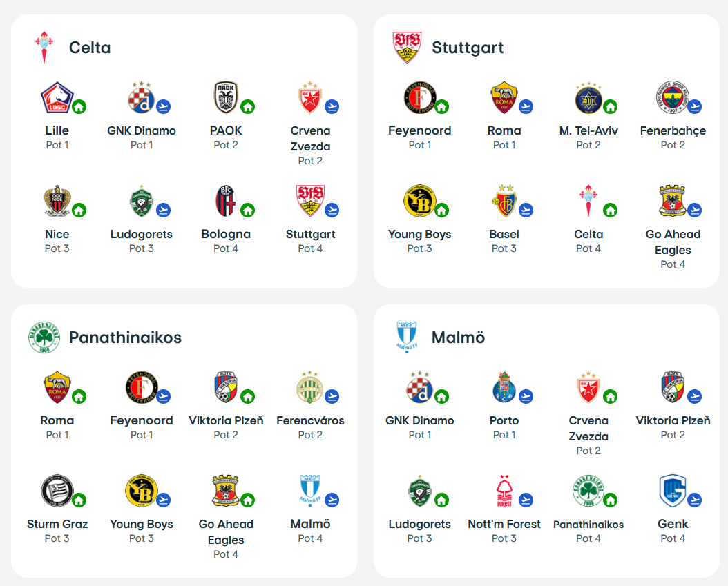Select Viktoria Plzeň label in Panathinaikos card
The image size is (728, 586).
click(226, 420)
